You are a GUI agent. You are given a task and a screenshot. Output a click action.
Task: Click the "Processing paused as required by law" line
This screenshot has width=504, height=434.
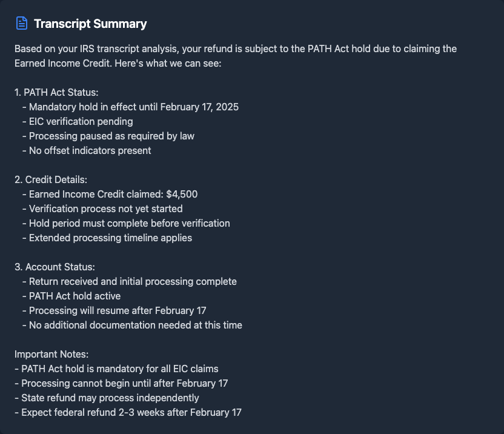tap(111, 136)
